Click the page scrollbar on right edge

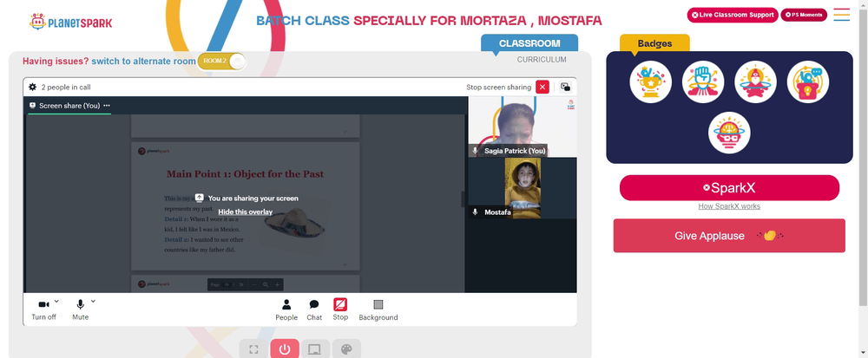863,159
